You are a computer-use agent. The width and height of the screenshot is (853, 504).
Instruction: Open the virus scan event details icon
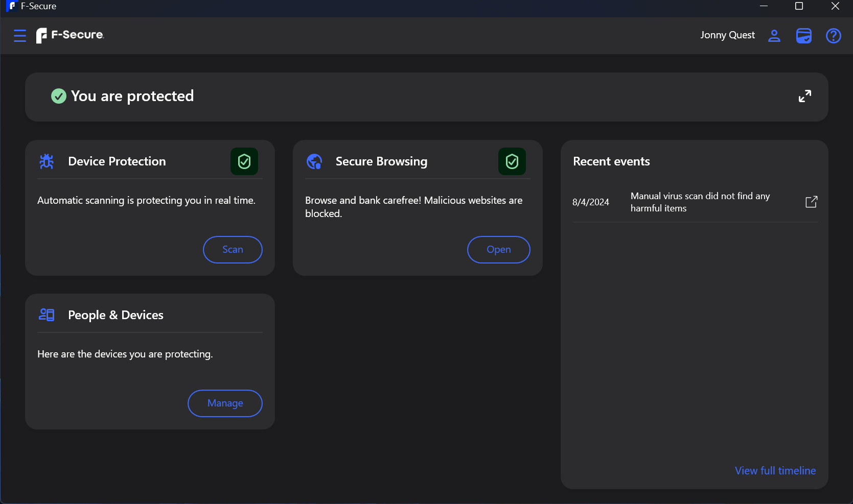tap(811, 202)
